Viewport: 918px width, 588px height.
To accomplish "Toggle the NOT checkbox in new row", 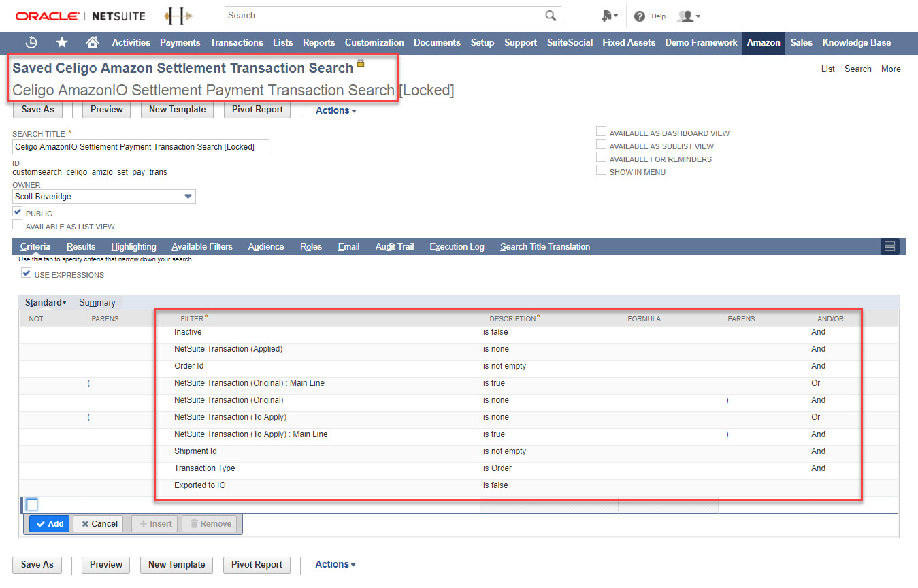I will tap(32, 505).
